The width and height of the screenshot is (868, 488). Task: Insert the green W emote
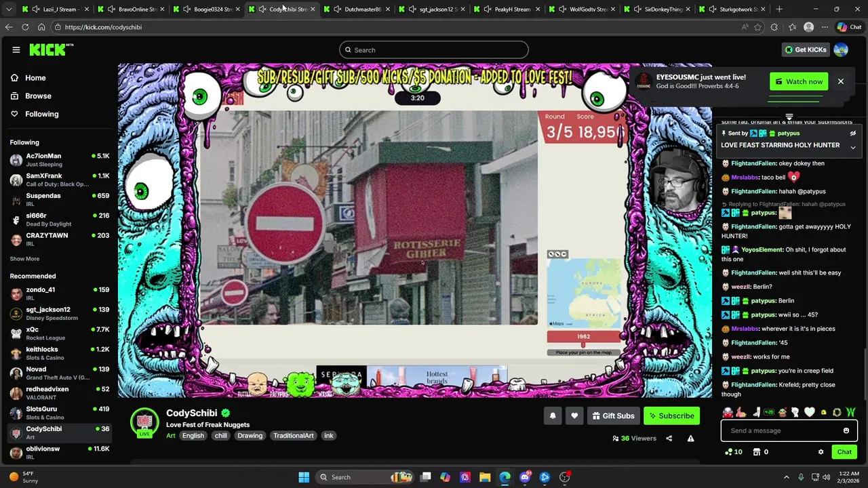coord(850,412)
